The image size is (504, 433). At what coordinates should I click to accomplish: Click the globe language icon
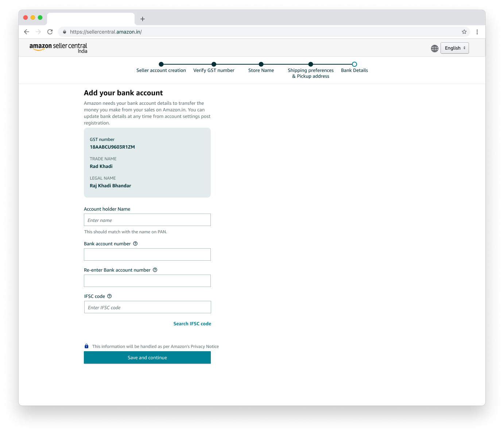click(434, 48)
